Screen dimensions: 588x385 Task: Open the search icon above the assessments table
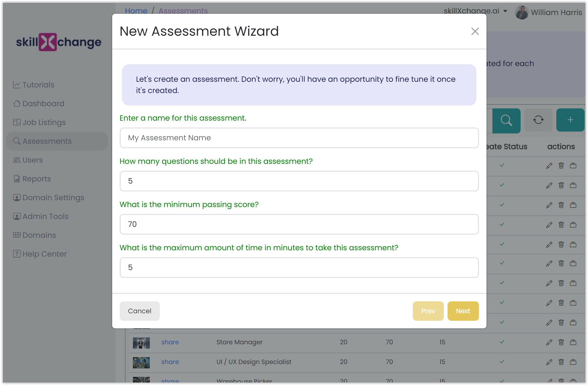click(x=506, y=120)
